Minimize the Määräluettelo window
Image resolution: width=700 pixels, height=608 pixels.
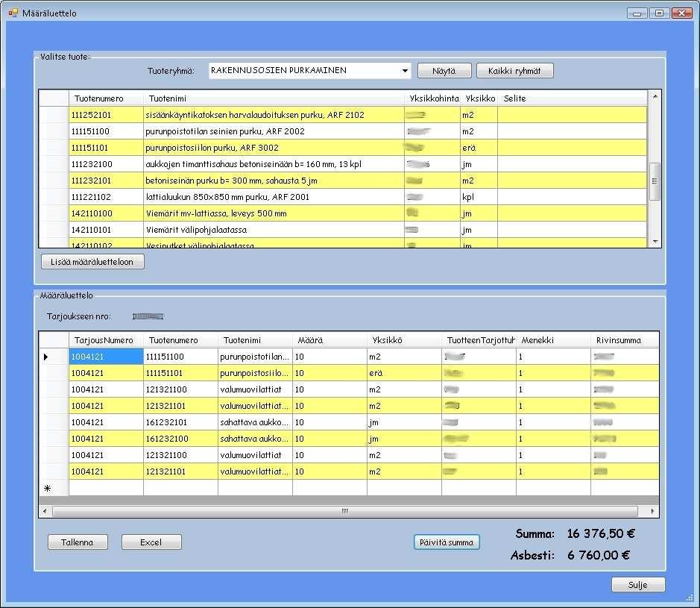[x=637, y=13]
